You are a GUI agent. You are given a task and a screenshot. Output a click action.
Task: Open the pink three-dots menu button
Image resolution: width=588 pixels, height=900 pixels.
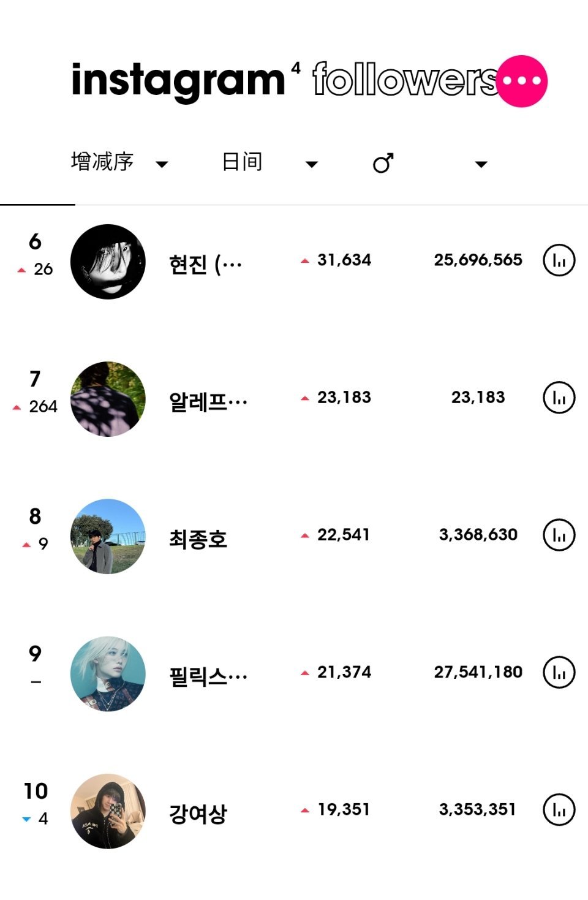(522, 81)
